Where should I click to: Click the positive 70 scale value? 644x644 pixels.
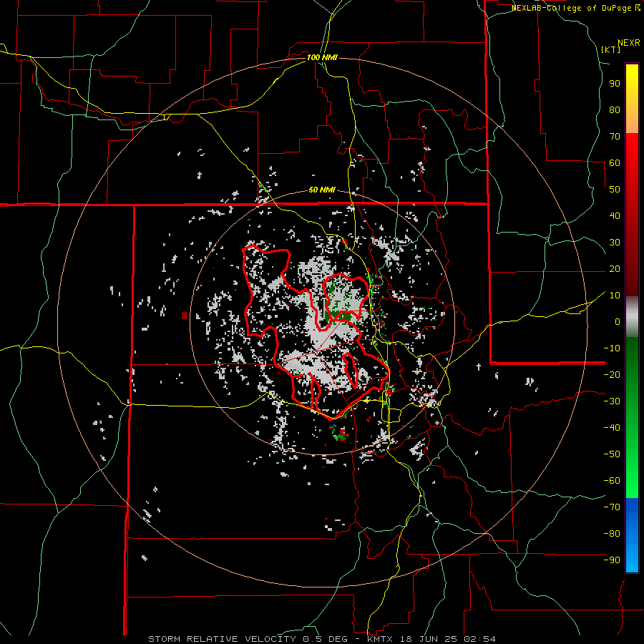tap(615, 137)
